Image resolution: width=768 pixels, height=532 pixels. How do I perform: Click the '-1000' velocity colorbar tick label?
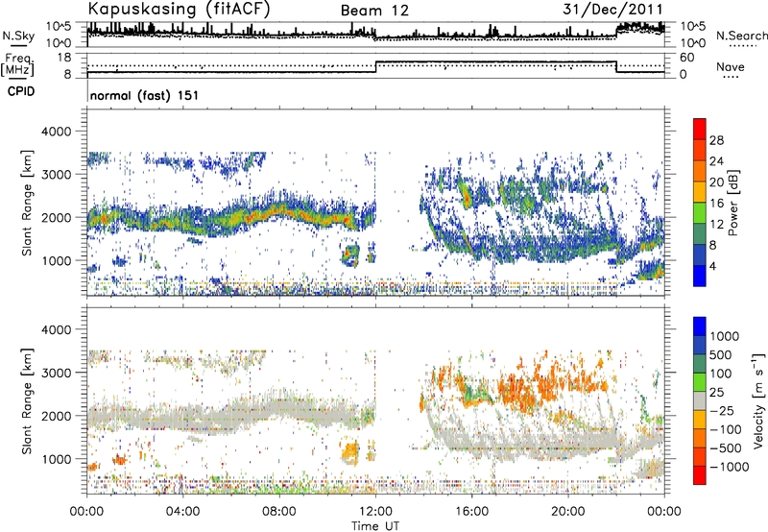730,467
